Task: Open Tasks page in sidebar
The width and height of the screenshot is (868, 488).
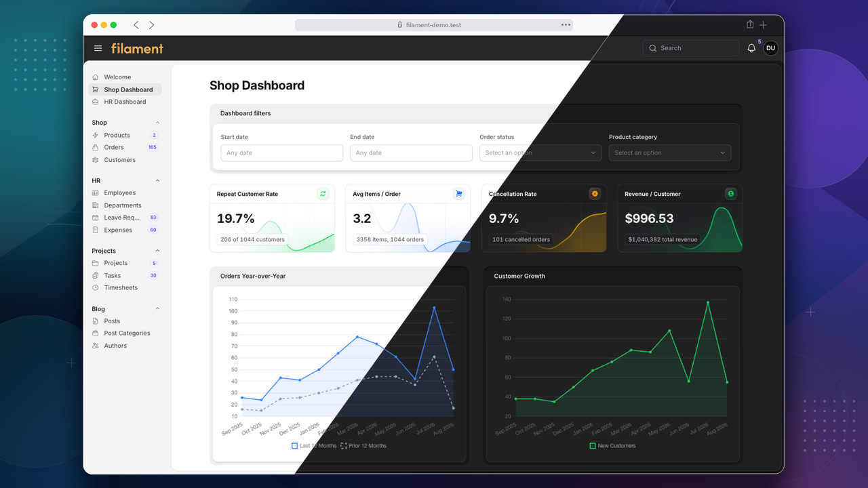Action: 125,275
